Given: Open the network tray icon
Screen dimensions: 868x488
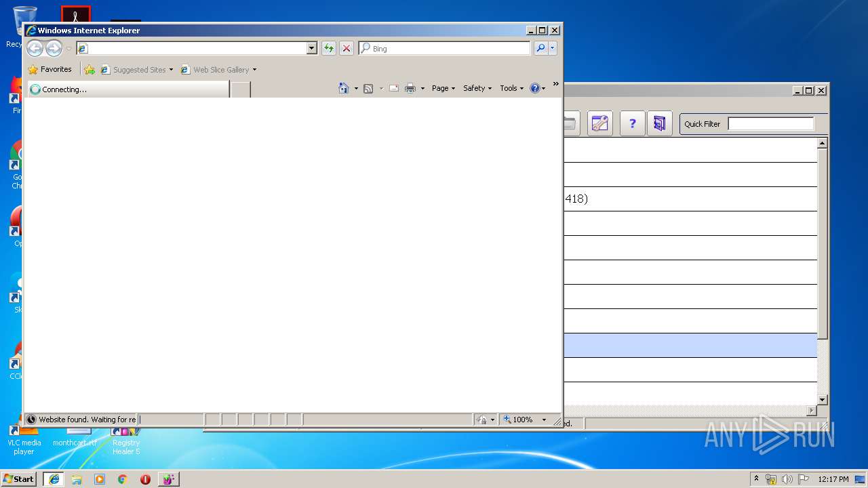Looking at the screenshot, I should (x=771, y=479).
